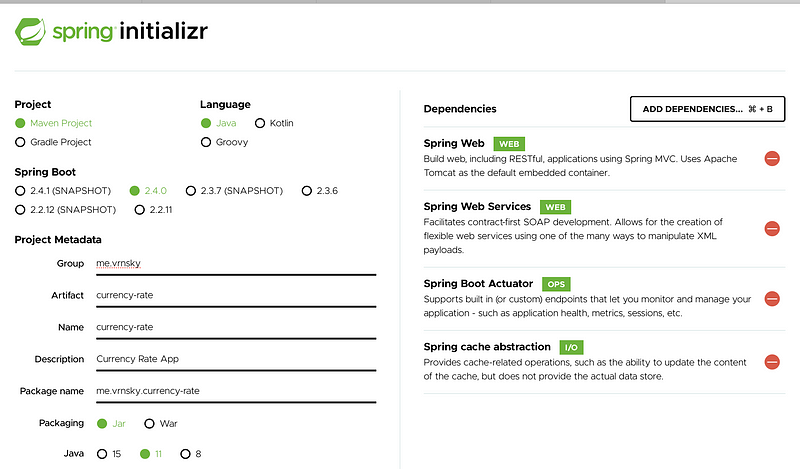
Task: Select Gradle Project option
Action: [21, 142]
